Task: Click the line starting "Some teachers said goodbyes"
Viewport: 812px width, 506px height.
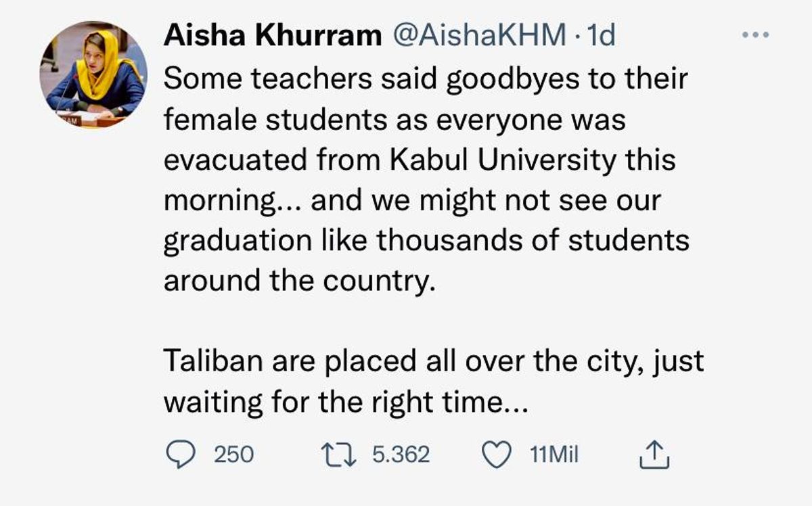Action: coord(426,79)
